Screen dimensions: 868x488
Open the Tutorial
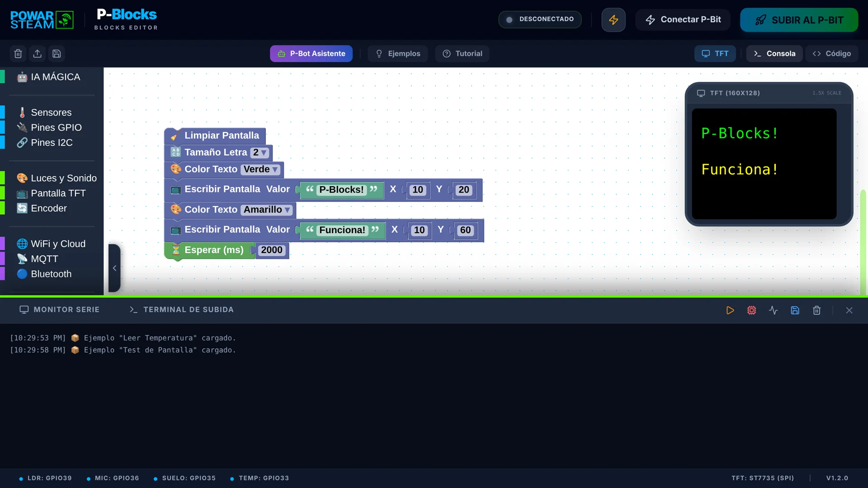click(462, 54)
